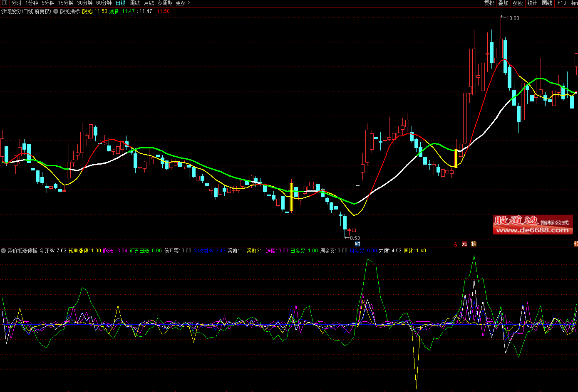Select the 30分钟 period tab
The width and height of the screenshot is (578, 392).
point(85,3)
